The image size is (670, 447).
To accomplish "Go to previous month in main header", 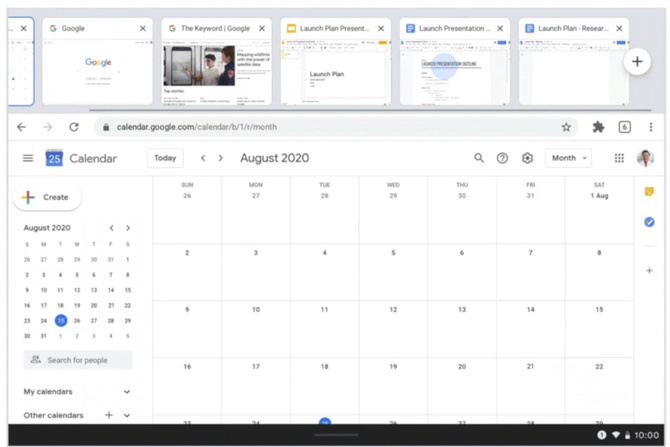I will point(203,158).
